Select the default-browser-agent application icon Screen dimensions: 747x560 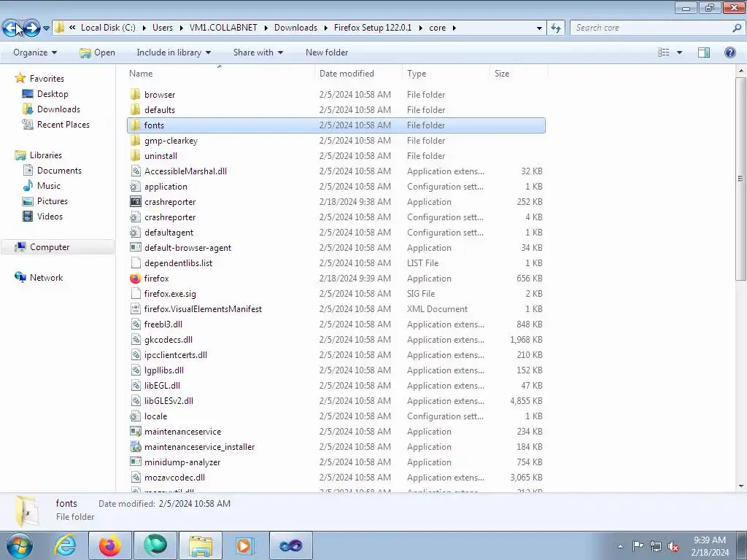point(135,248)
